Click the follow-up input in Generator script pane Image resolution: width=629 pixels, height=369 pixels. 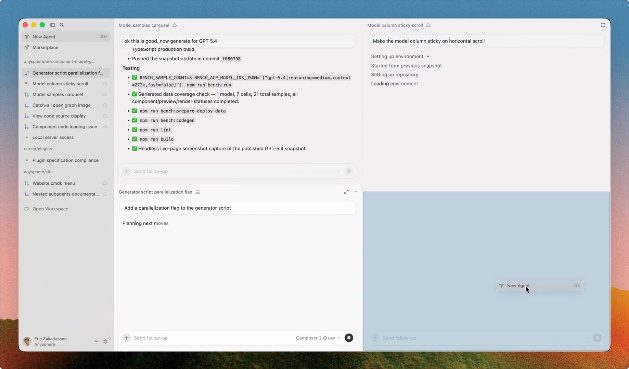click(237, 338)
